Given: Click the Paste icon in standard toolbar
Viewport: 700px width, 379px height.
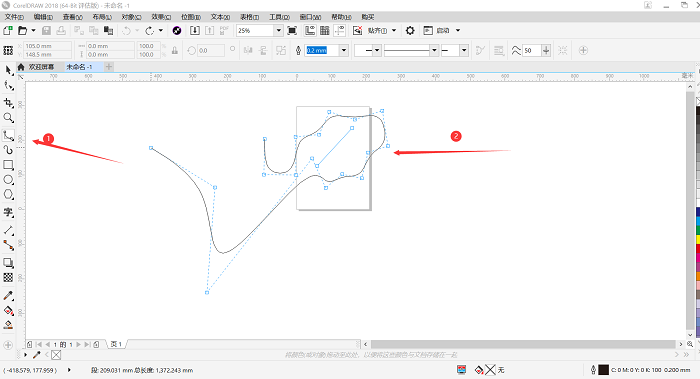Looking at the screenshot, I should pyautogui.click(x=108, y=30).
